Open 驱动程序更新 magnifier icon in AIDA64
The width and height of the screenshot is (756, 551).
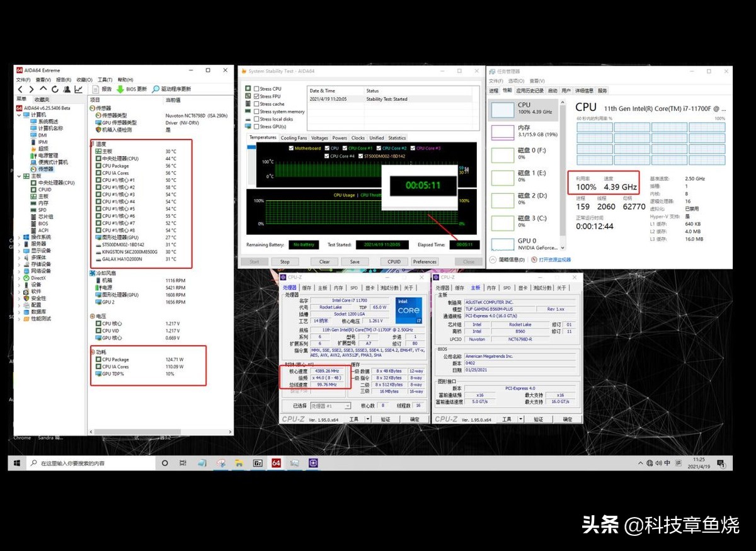[156, 89]
